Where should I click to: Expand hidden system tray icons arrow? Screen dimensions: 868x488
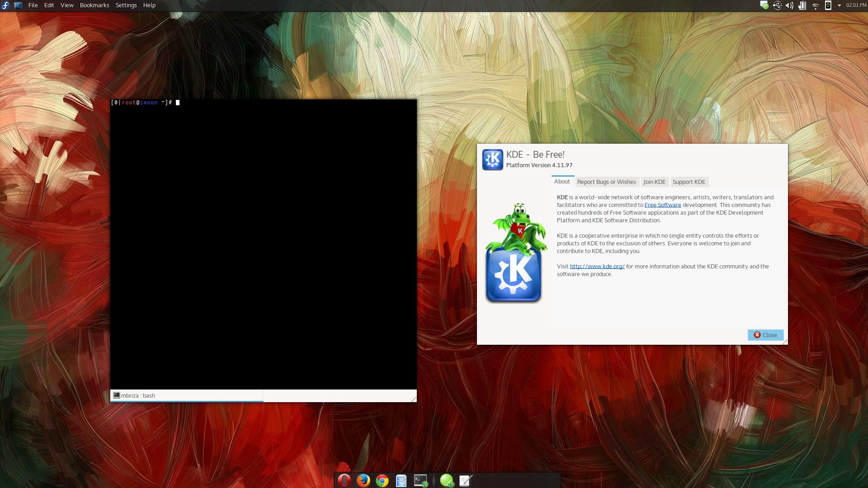coord(840,6)
